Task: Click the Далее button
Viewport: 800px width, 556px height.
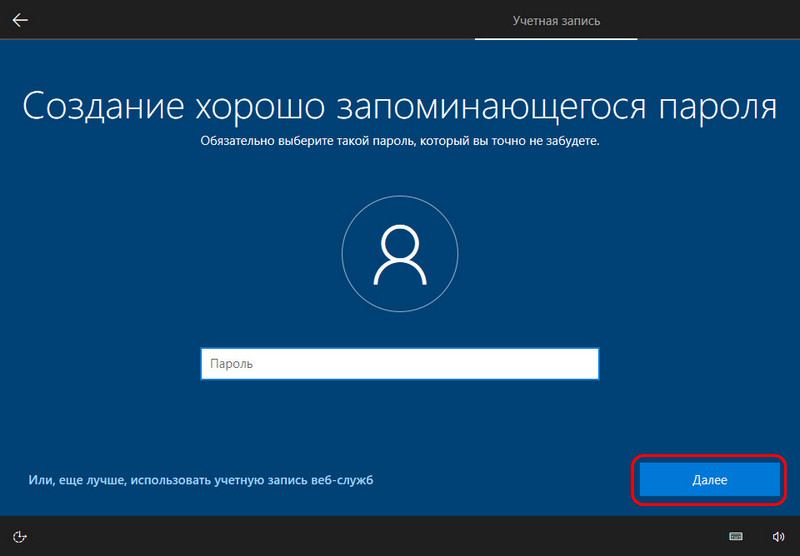Action: (x=710, y=479)
